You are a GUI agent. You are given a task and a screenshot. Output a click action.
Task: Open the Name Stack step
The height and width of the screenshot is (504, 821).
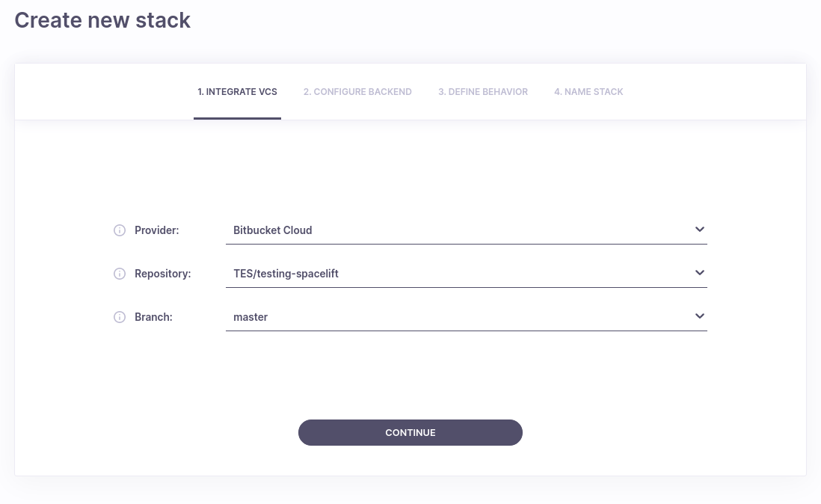tap(588, 92)
